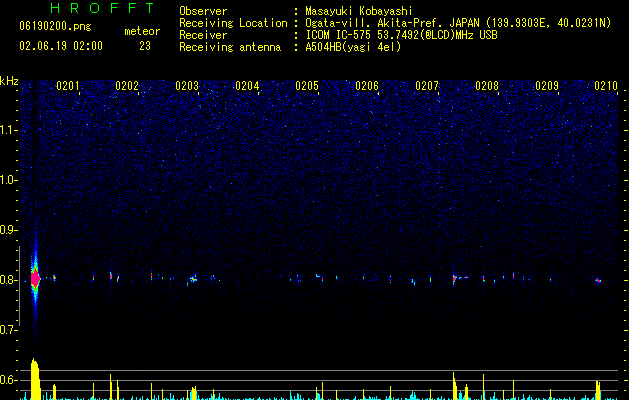Click the 0208 time marker
The height and width of the screenshot is (400, 629).
point(487,85)
